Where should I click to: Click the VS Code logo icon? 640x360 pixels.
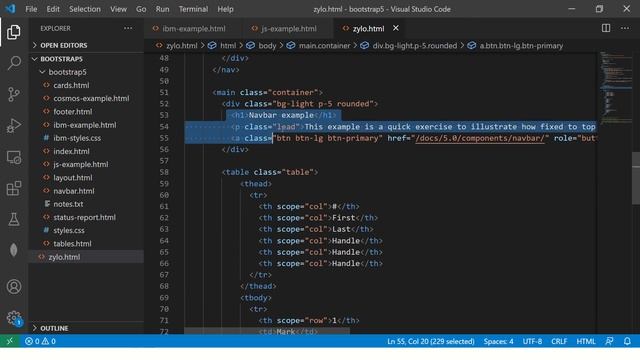point(10,9)
